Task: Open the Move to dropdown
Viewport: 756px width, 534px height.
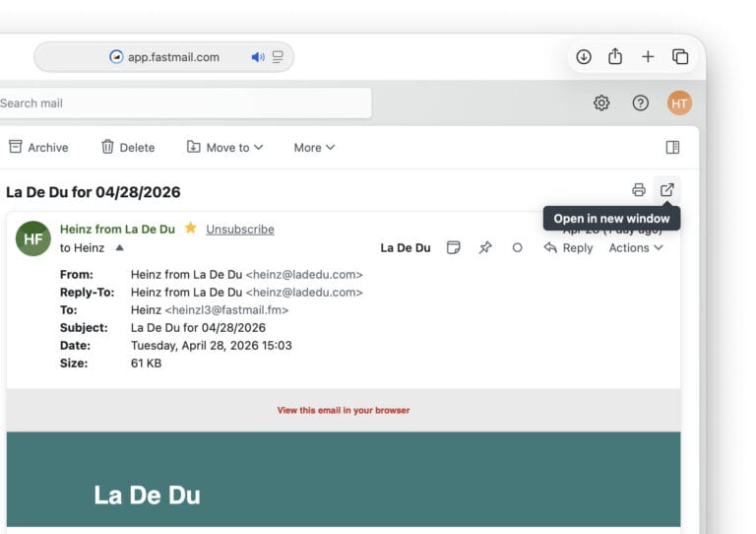Action: point(224,147)
